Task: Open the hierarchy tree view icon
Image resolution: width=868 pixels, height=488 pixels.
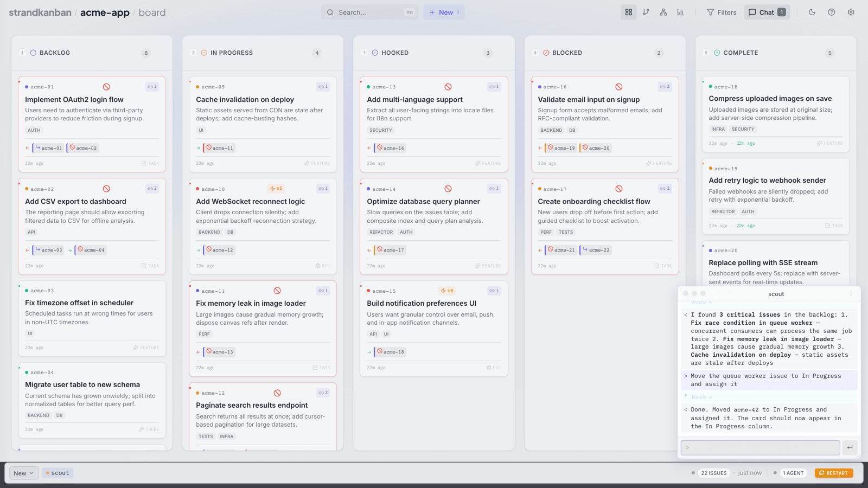Action: pyautogui.click(x=663, y=12)
